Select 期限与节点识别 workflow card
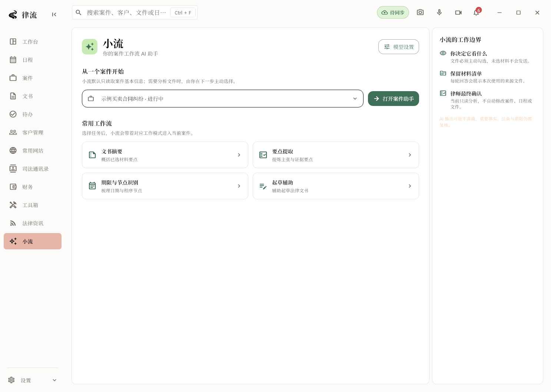The height and width of the screenshot is (392, 551). click(x=165, y=186)
